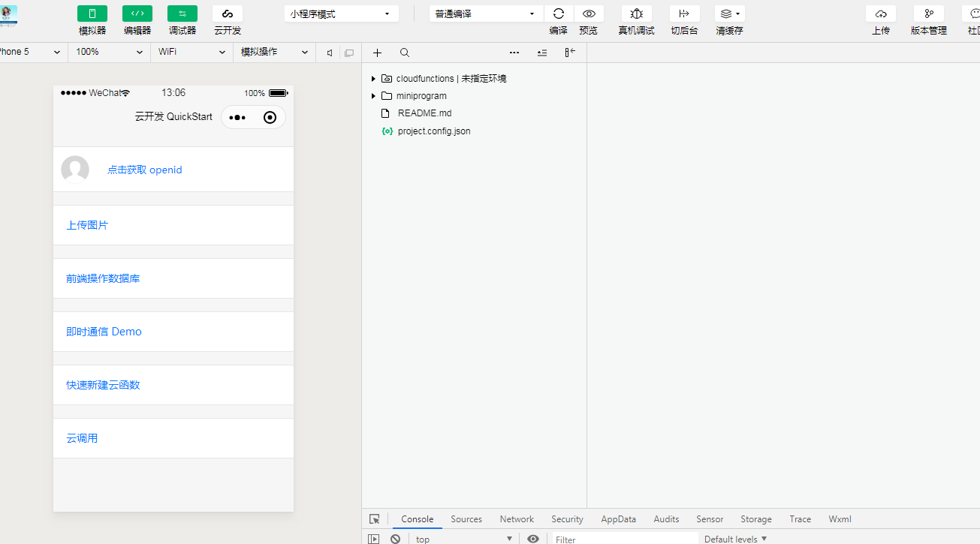The image size is (980, 544).
Task: Open the 普通编译 compile mode dropdown
Action: coord(485,14)
